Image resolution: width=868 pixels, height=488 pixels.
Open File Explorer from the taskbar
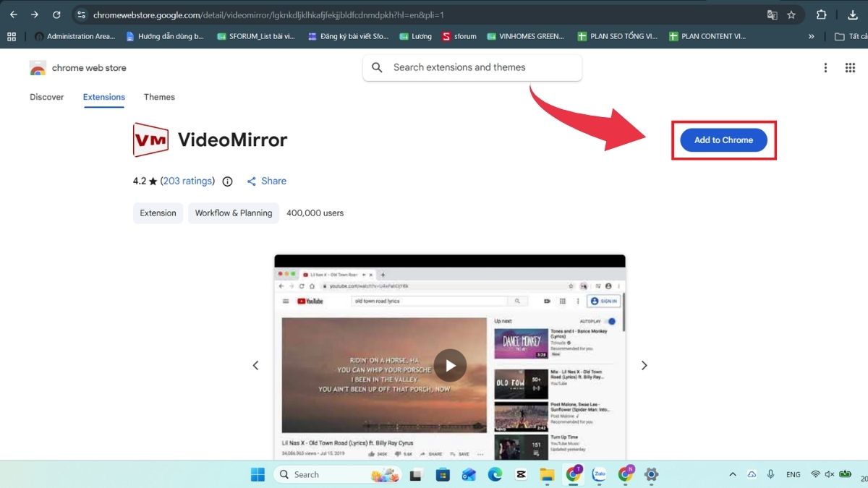547,474
